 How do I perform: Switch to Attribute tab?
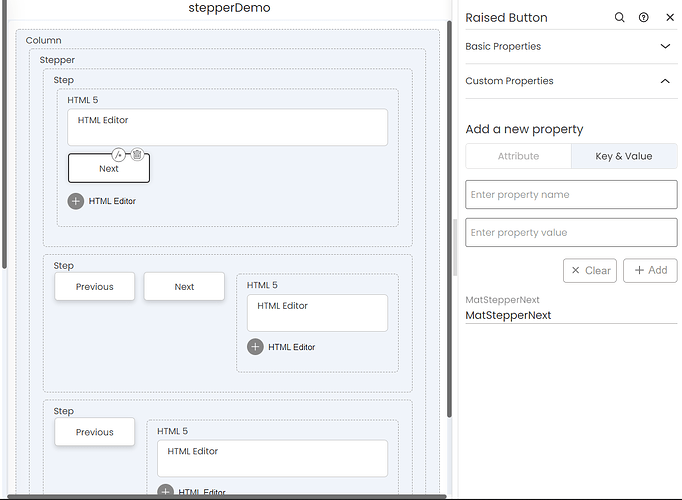518,156
